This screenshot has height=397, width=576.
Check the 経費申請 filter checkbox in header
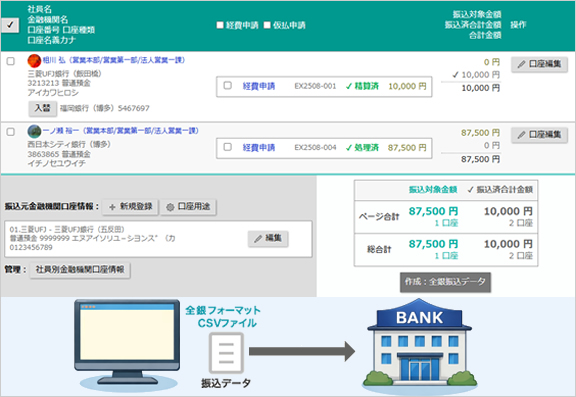220,25
